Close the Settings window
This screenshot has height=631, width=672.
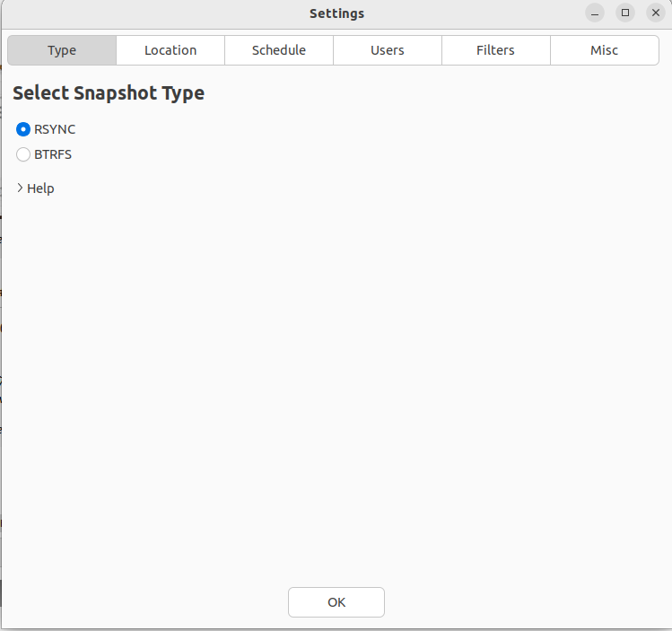click(656, 13)
